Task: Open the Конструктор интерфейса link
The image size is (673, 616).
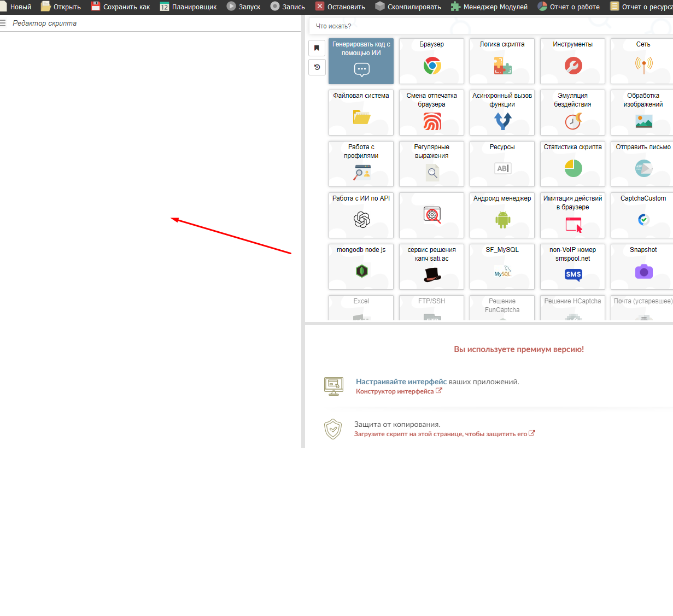Action: (x=395, y=391)
